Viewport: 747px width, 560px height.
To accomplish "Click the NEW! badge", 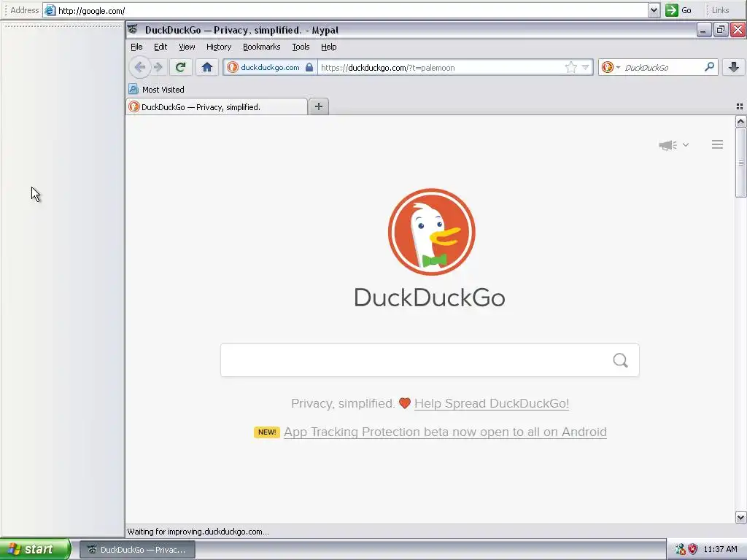I will tap(267, 432).
